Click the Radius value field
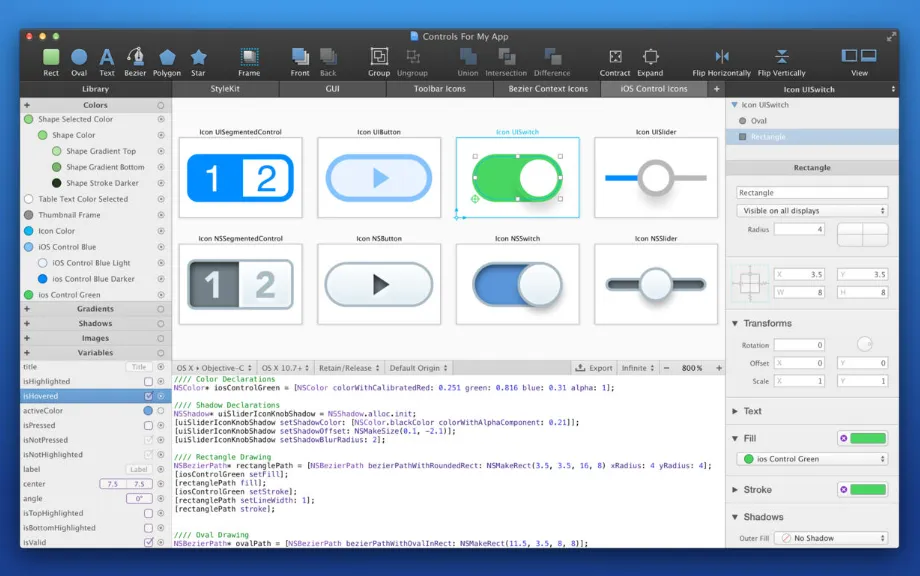920x576 pixels. 799,229
